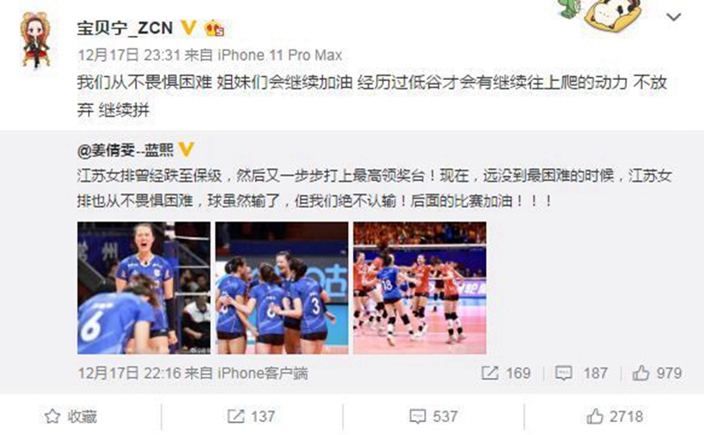Open the @姜倩雯--蓝熙 profile link
Viewport: 704px width, 435px height.
[x=125, y=149]
